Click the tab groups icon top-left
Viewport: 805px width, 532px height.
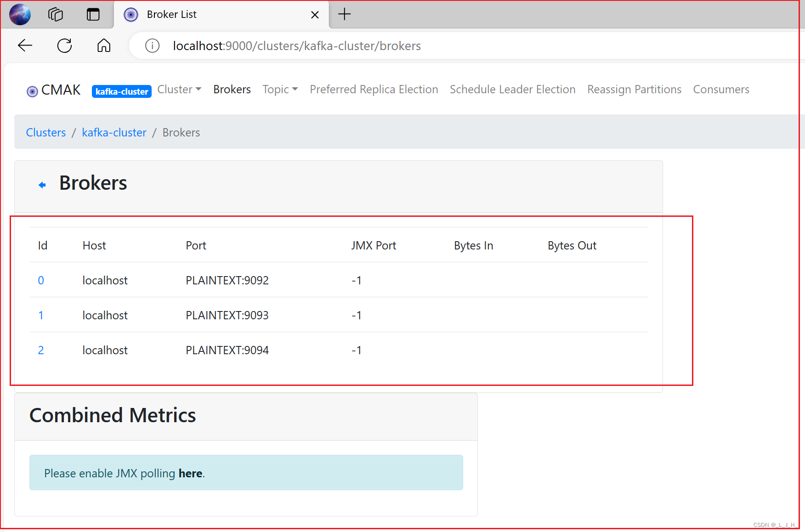[x=55, y=14]
